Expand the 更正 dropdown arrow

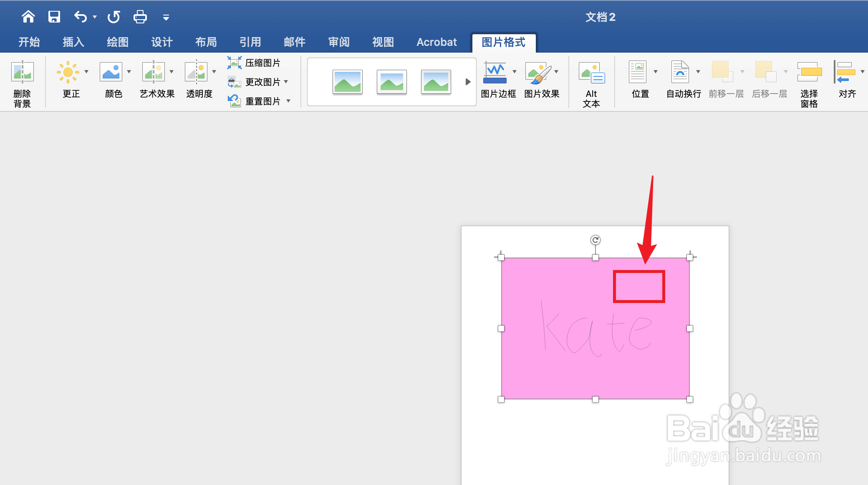pos(86,72)
